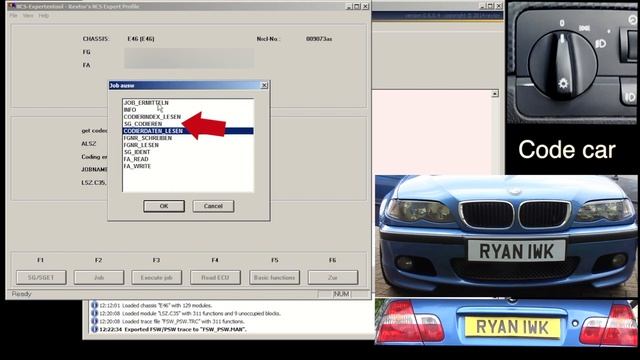Click info icon beside 'Loaded module LSZ.C35' log

(x=94, y=313)
